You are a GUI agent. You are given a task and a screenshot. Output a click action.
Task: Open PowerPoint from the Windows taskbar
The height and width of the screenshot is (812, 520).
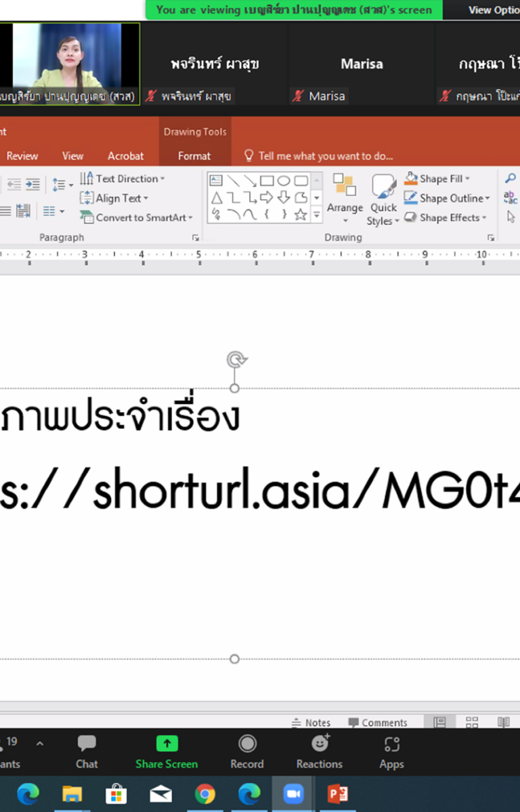coord(337,794)
